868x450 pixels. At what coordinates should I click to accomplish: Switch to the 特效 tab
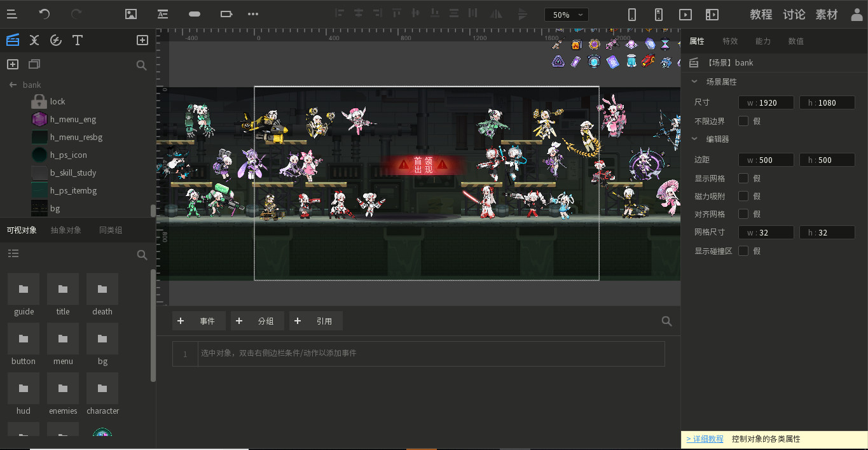click(x=730, y=41)
